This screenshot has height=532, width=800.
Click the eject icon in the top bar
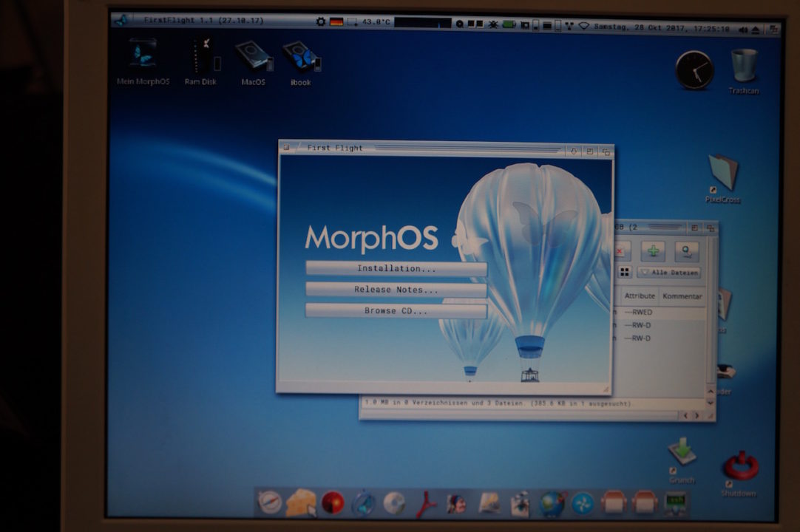756,30
